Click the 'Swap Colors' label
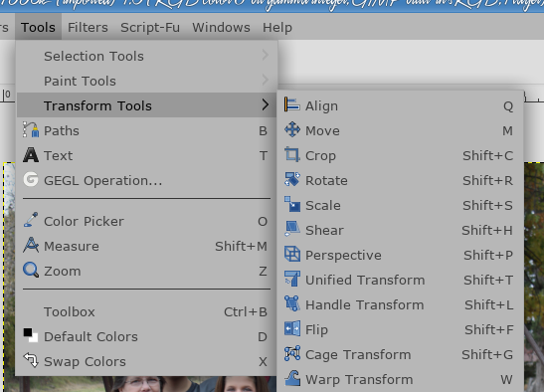This screenshot has height=392, width=544. tap(85, 362)
